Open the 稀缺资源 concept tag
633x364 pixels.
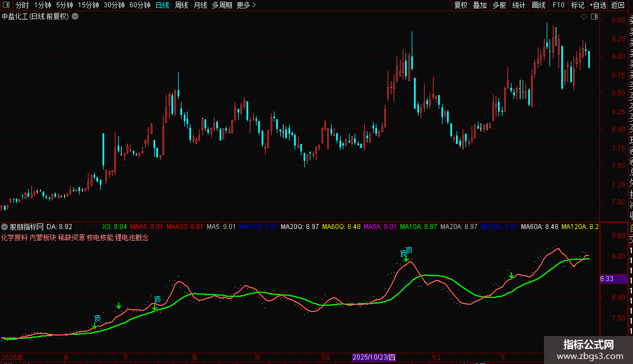[x=72, y=237]
